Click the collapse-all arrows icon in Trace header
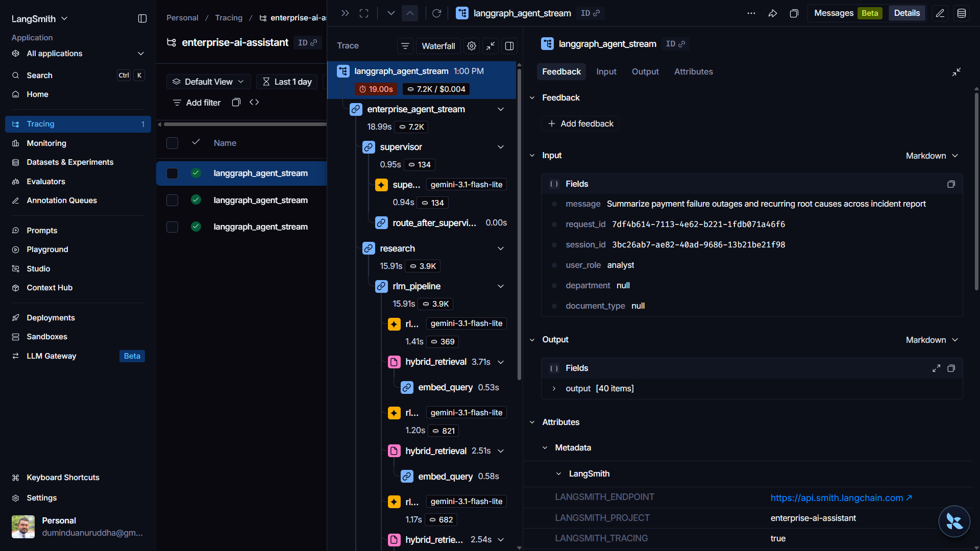980x551 pixels. (491, 46)
